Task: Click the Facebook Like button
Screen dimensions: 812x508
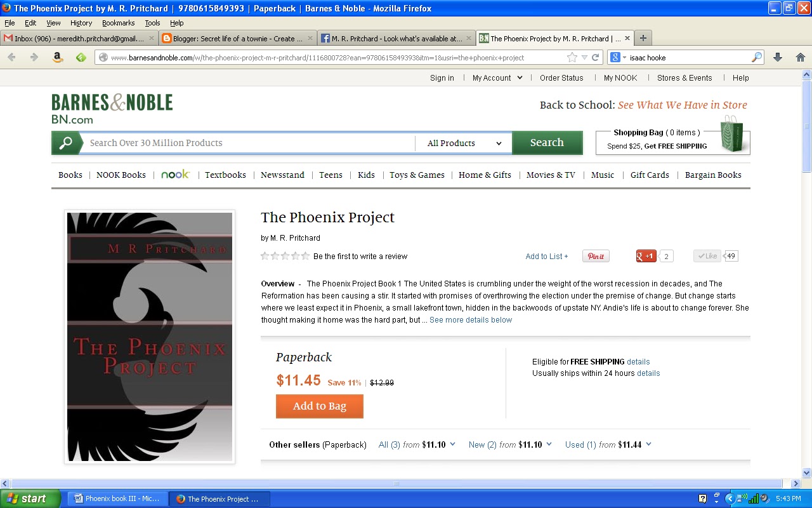Action: pyautogui.click(x=707, y=256)
